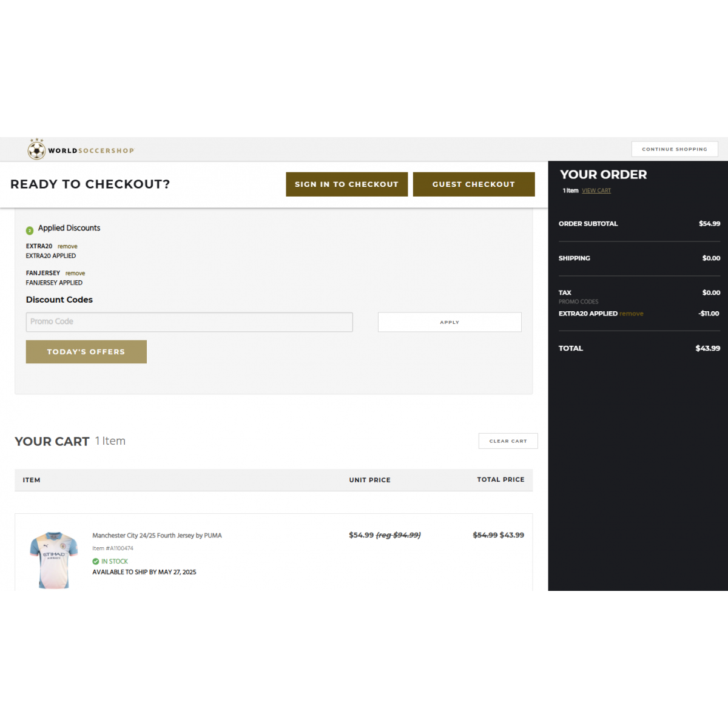Click the 'Discount Codes' heading
The height and width of the screenshot is (728, 728).
pyautogui.click(x=59, y=300)
